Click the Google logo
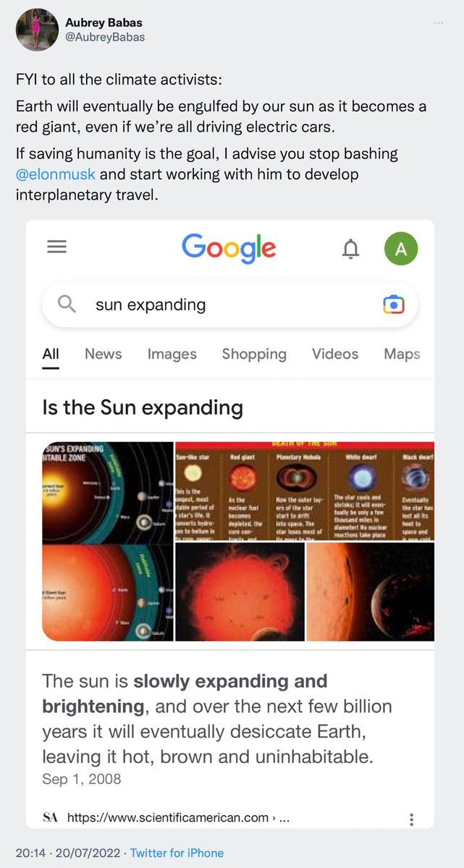Image resolution: width=464 pixels, height=868 pixels. pyautogui.click(x=229, y=247)
